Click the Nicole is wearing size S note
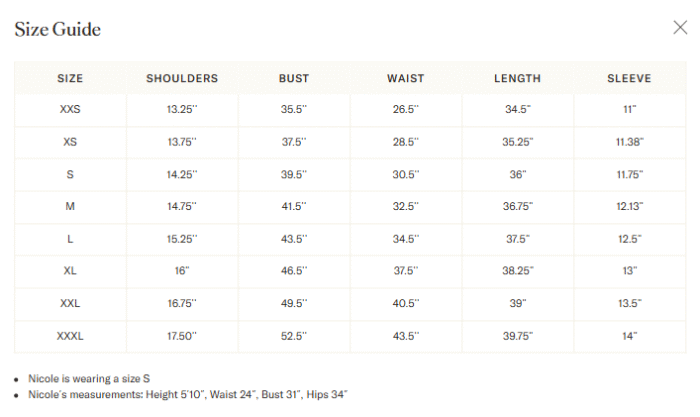 pos(89,379)
